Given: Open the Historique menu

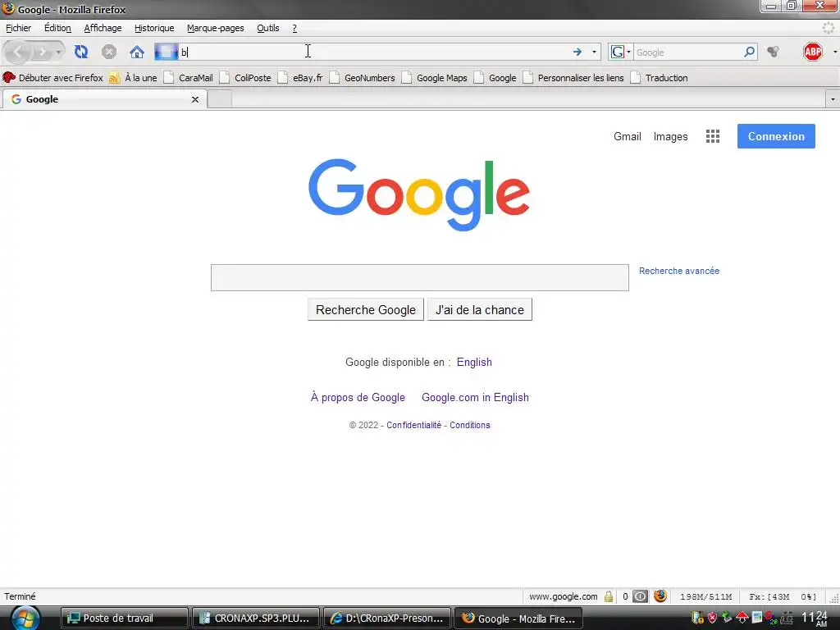Looking at the screenshot, I should [x=153, y=28].
